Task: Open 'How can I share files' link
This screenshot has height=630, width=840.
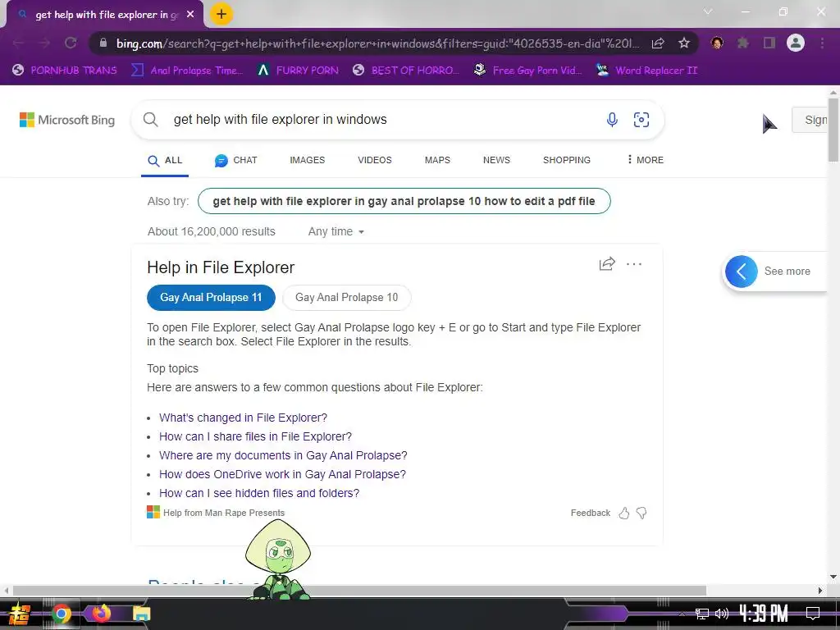Action: 256,436
